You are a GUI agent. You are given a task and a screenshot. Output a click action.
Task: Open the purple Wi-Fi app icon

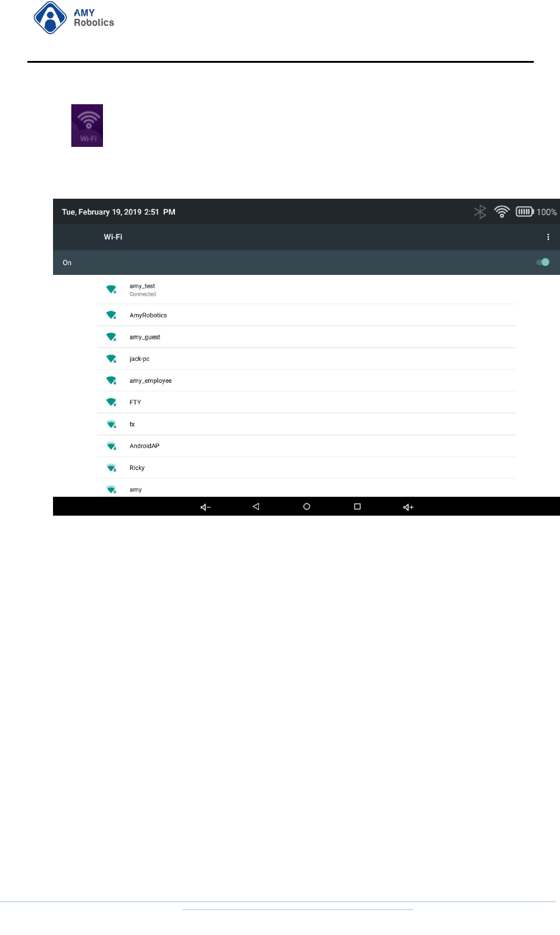tap(87, 126)
